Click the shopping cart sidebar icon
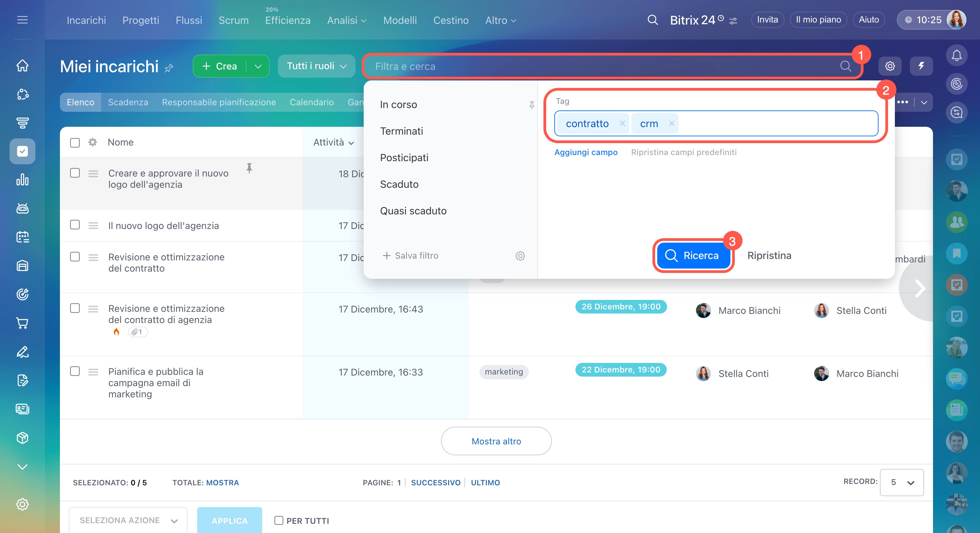980x533 pixels. pos(22,323)
